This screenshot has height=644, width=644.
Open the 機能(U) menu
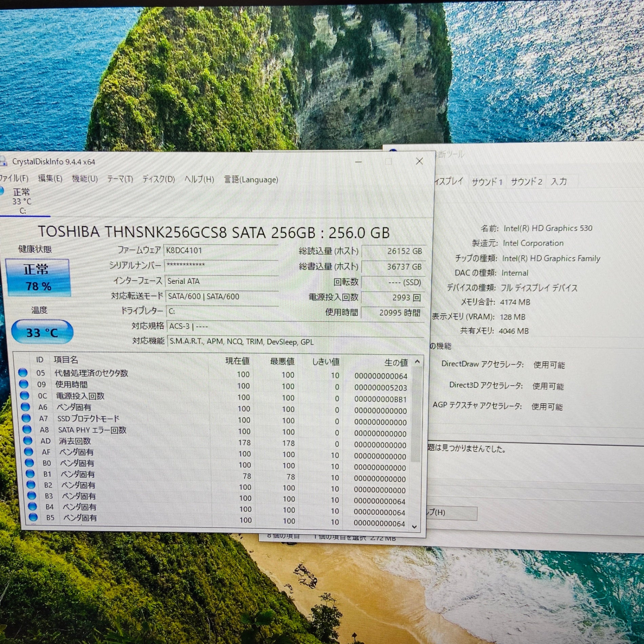pos(85,179)
